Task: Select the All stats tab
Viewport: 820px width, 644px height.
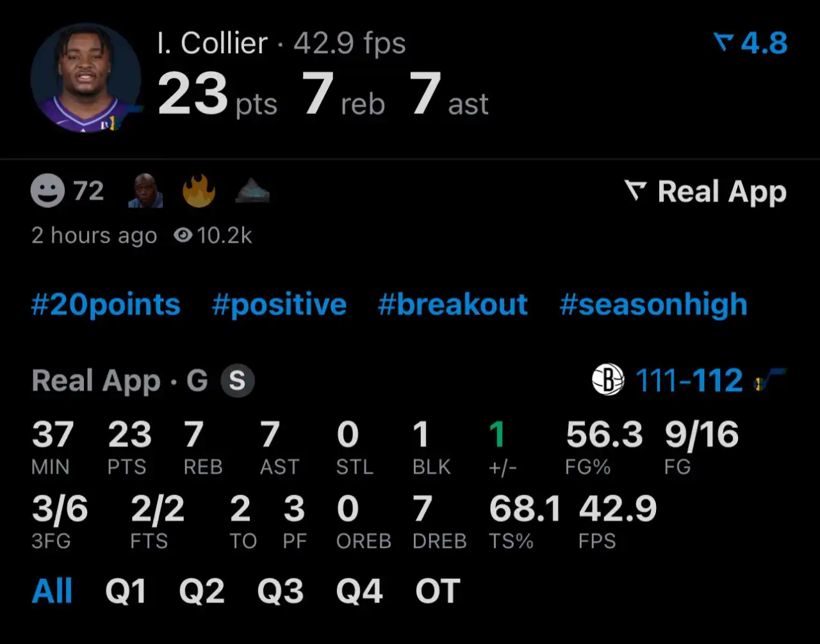Action: [x=52, y=591]
